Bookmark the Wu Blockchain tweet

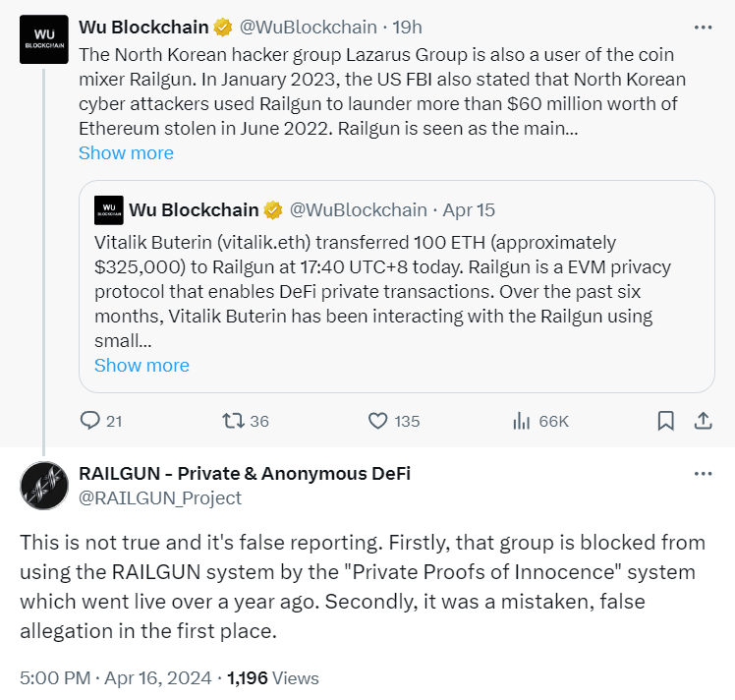pos(665,421)
